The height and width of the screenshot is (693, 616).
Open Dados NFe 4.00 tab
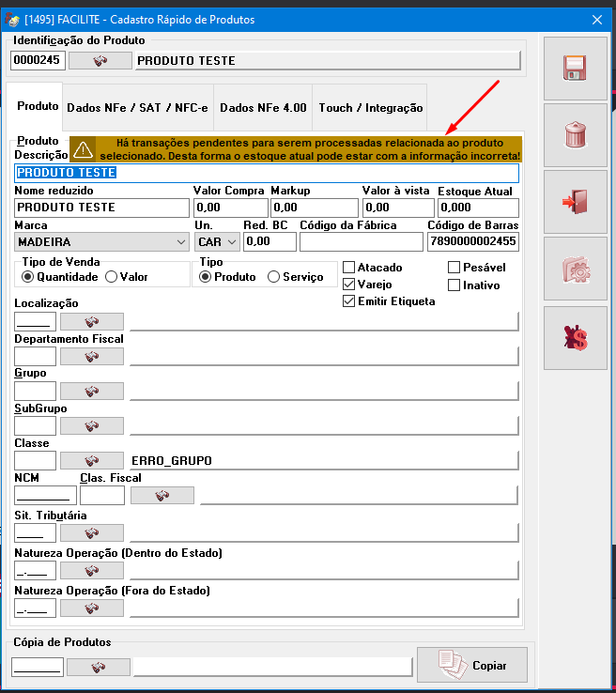coord(263,108)
